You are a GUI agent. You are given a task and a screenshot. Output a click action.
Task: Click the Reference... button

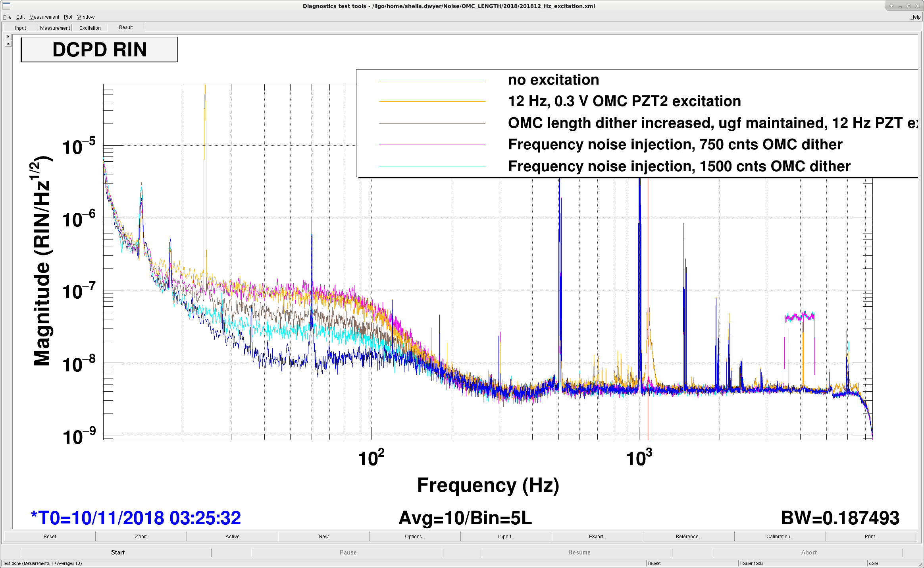[x=689, y=536]
